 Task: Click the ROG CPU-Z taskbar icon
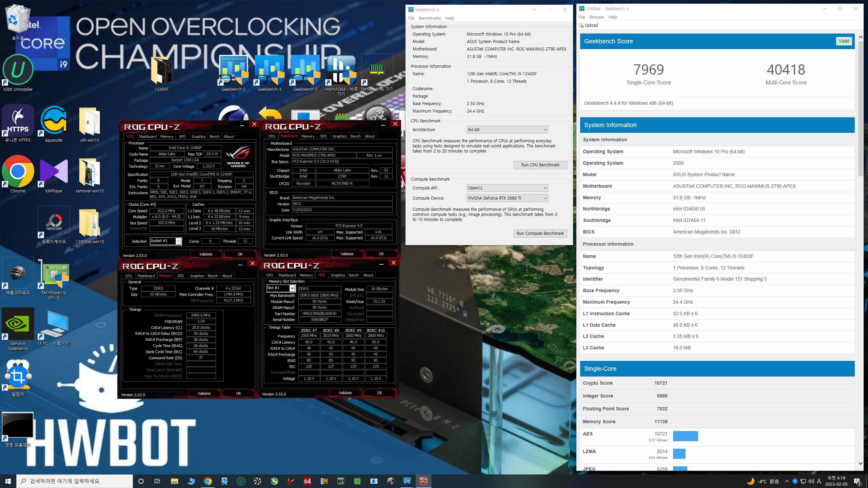[x=424, y=481]
